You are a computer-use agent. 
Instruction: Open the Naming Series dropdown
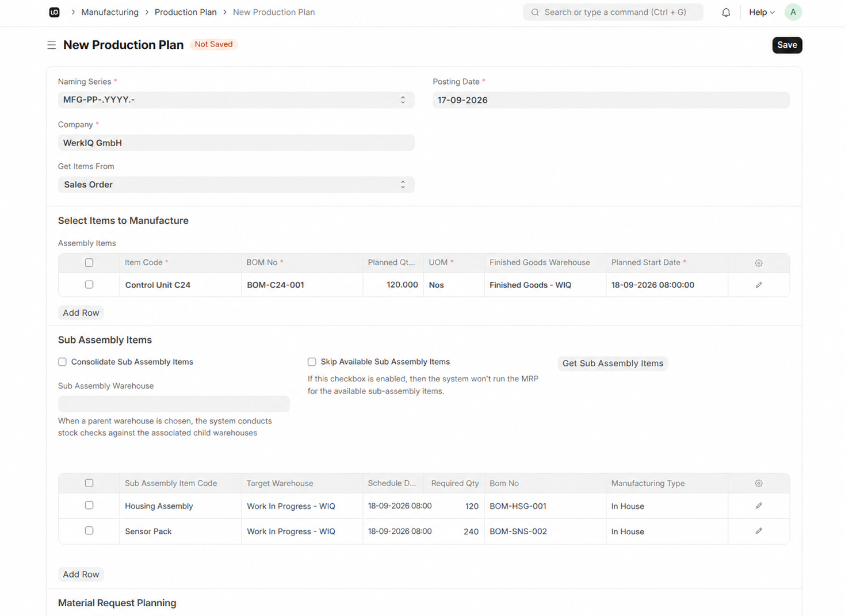click(236, 100)
